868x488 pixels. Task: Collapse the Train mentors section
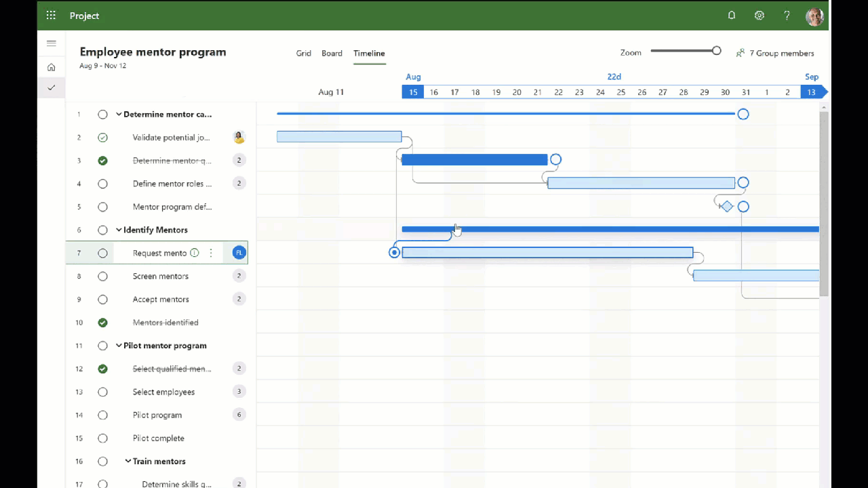pyautogui.click(x=127, y=461)
